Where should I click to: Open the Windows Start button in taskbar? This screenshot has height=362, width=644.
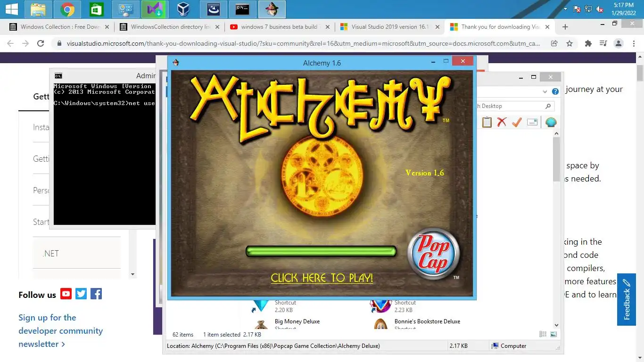tap(11, 9)
